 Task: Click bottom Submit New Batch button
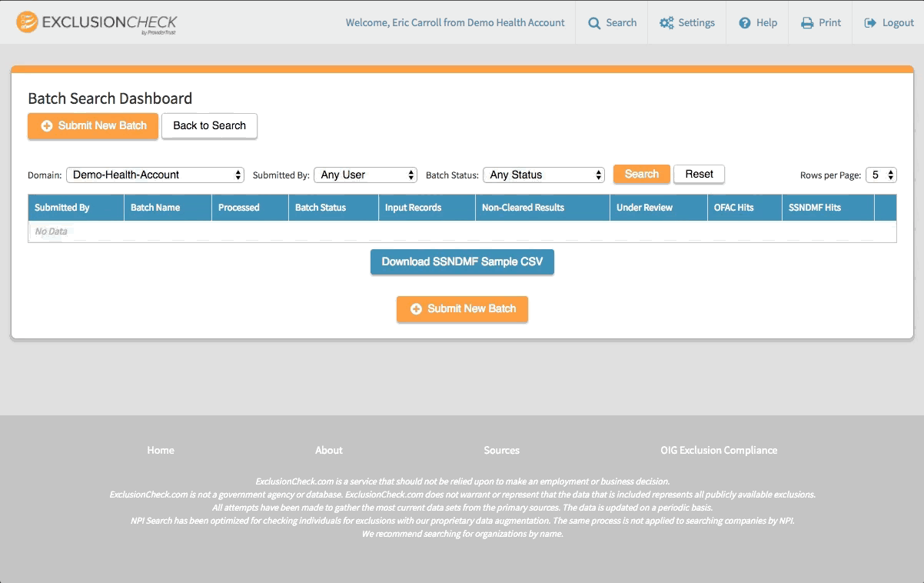pos(462,309)
